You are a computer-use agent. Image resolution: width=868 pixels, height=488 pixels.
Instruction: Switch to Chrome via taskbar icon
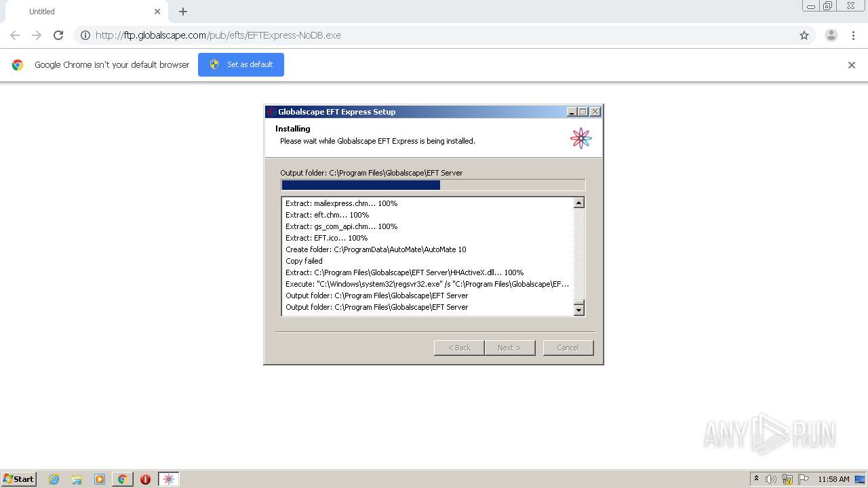pos(122,479)
